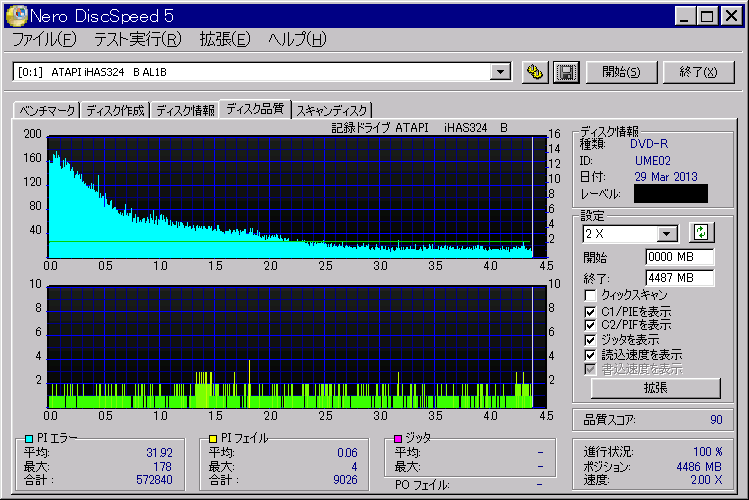
Task: Open the 2 X speed dropdown
Action: click(667, 234)
